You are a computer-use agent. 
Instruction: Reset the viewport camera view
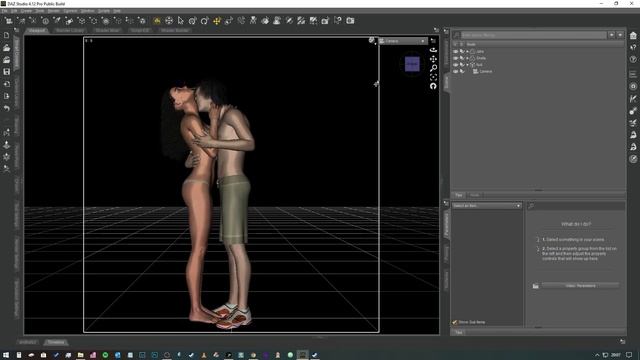pyautogui.click(x=433, y=86)
